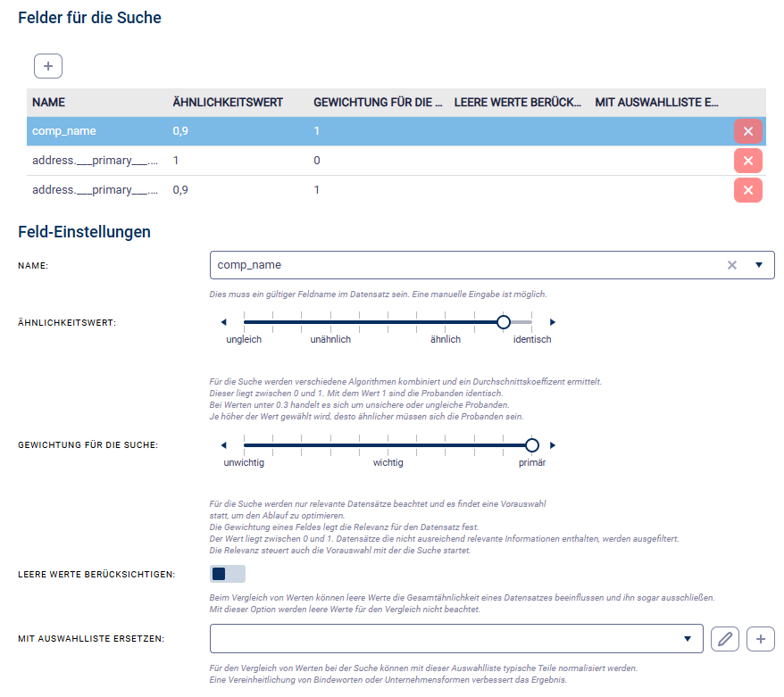This screenshot has height=697, width=784.
Task: Delete the comp_name row with red X
Action: [x=747, y=132]
